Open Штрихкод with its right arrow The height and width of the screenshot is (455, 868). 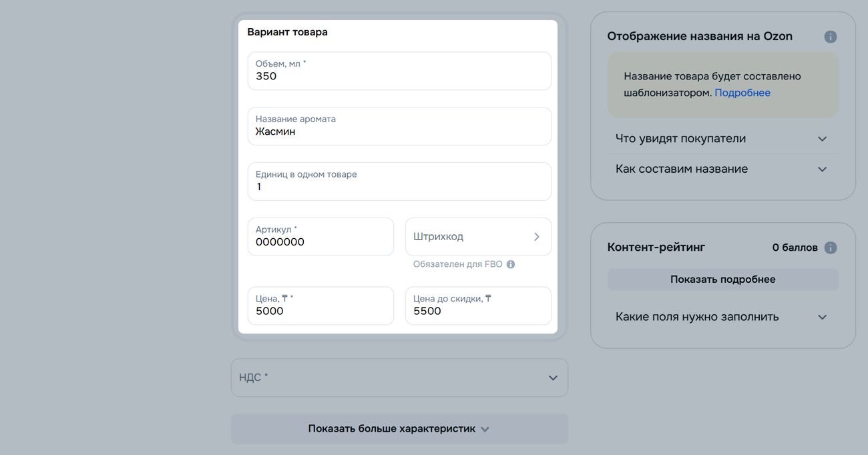(536, 237)
